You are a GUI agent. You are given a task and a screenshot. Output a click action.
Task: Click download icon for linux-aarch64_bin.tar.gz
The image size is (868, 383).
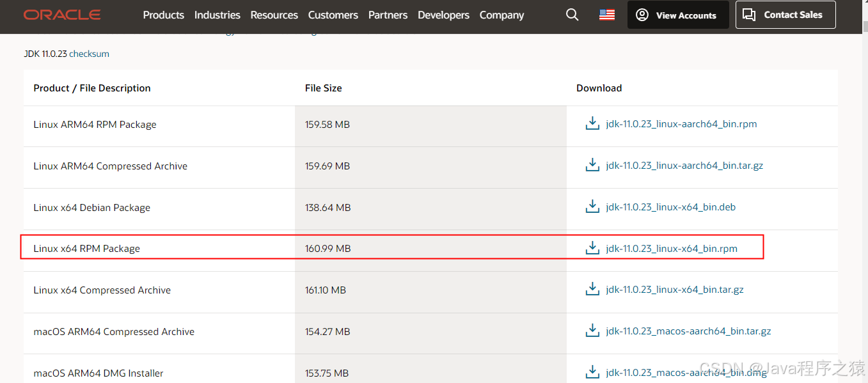tap(593, 165)
